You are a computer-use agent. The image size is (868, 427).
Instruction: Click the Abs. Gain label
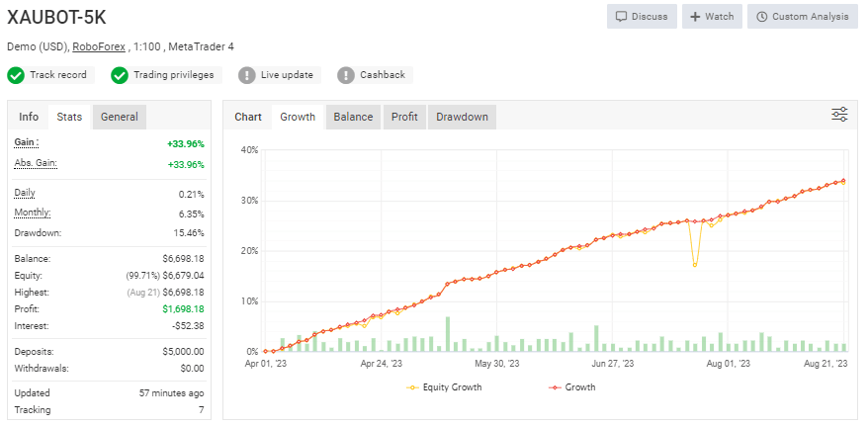click(x=36, y=163)
